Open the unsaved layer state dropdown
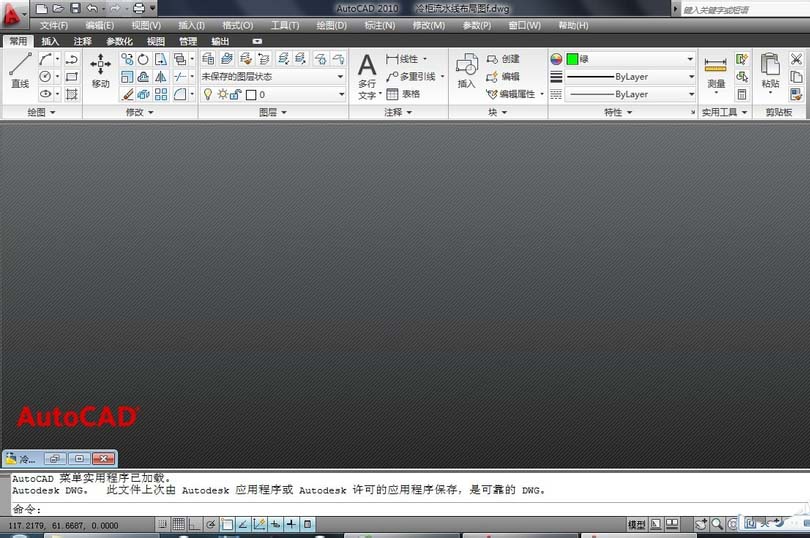Viewport: 810px width, 538px height. pyautogui.click(x=273, y=76)
